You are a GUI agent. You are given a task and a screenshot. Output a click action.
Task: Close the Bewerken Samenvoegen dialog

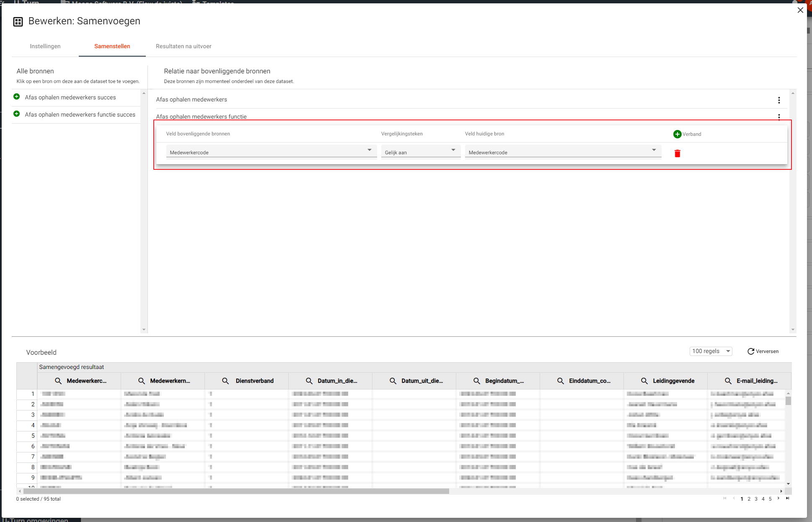coord(800,10)
